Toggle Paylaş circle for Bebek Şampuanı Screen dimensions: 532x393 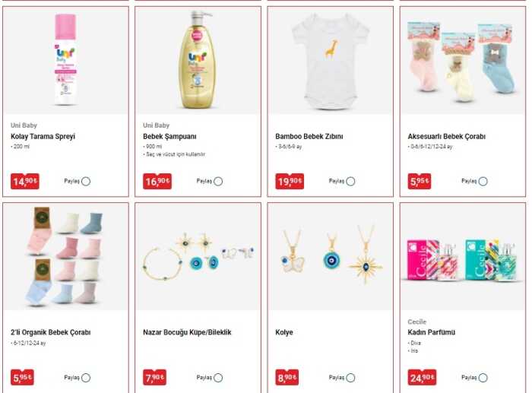pos(218,181)
